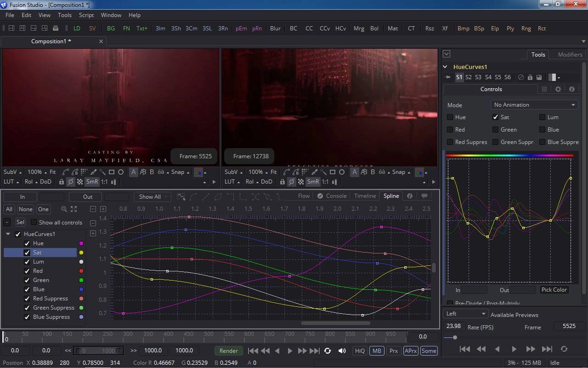Enable the Lum checkbox in Controls
588x368 pixels.
tap(543, 117)
